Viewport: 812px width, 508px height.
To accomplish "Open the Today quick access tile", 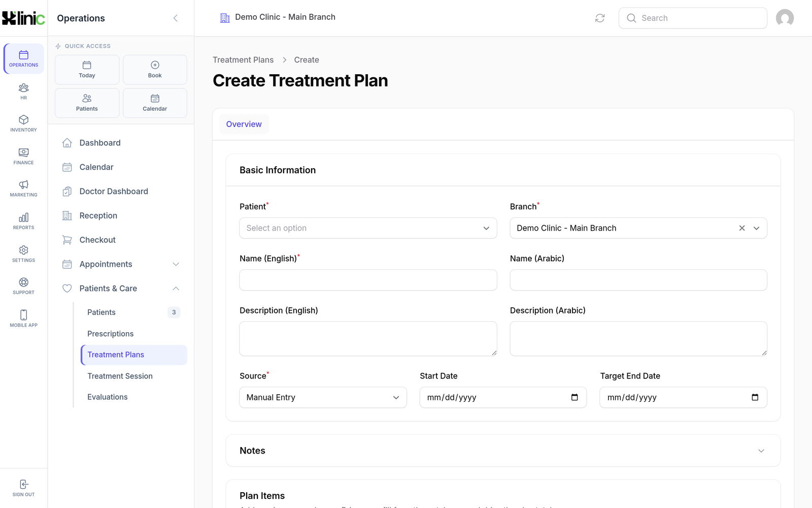I will click(x=87, y=70).
